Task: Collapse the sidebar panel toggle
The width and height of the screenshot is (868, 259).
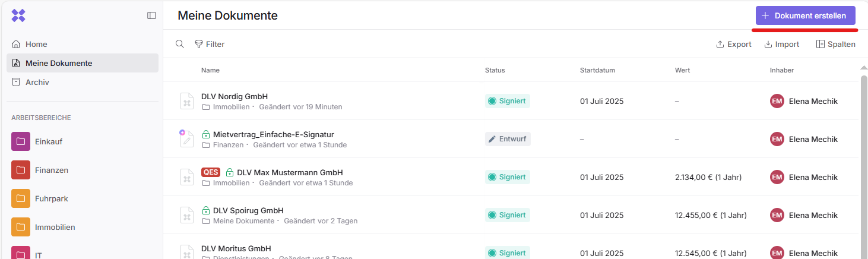Action: [151, 15]
